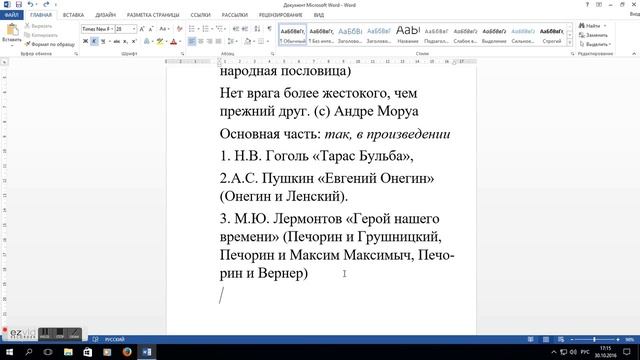This screenshot has width=640, height=360.
Task: Align paragraph text to the right
Action: pyautogui.click(x=210, y=41)
